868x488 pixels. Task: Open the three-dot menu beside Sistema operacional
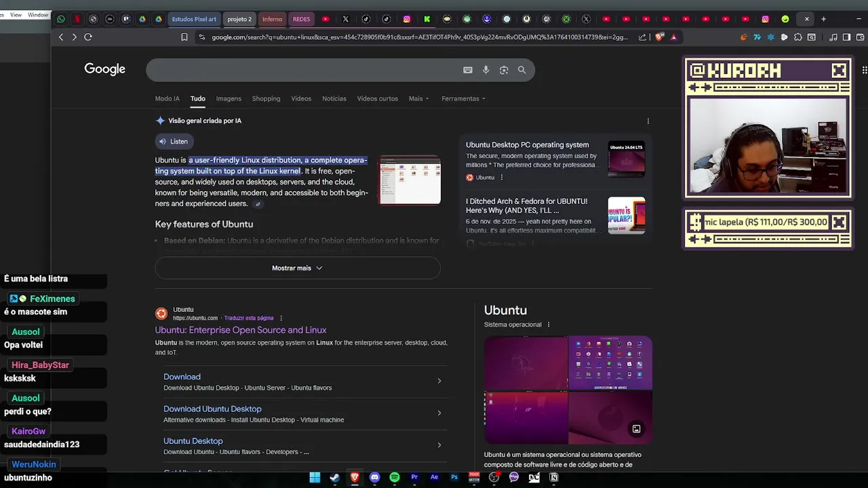pos(549,325)
